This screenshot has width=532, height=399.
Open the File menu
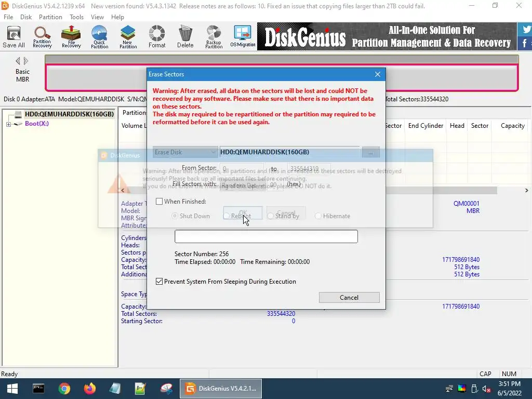(8, 17)
